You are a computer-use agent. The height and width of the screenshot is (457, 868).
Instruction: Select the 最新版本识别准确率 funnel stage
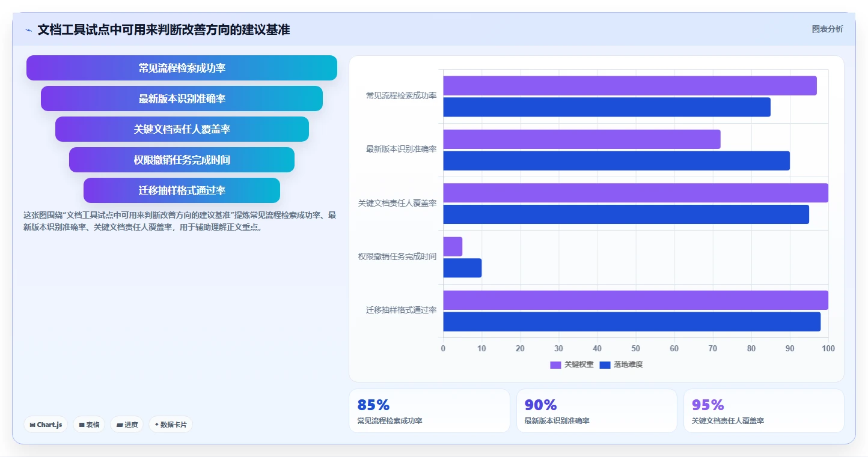(x=182, y=98)
